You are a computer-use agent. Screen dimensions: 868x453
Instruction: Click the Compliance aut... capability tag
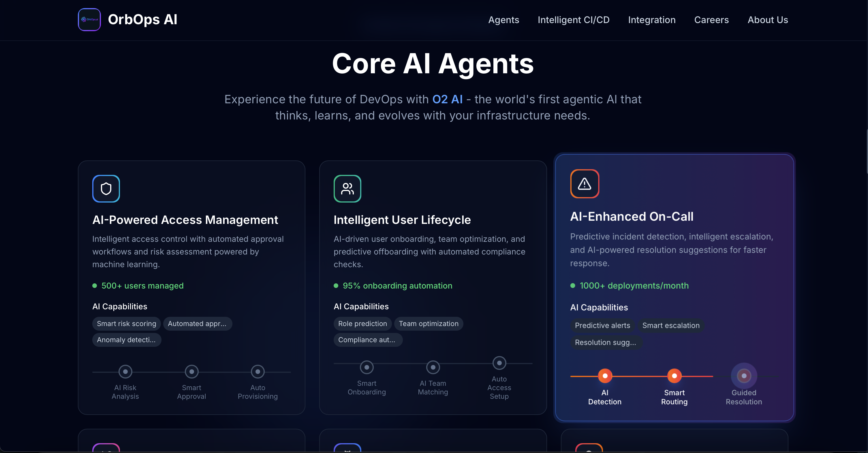368,340
